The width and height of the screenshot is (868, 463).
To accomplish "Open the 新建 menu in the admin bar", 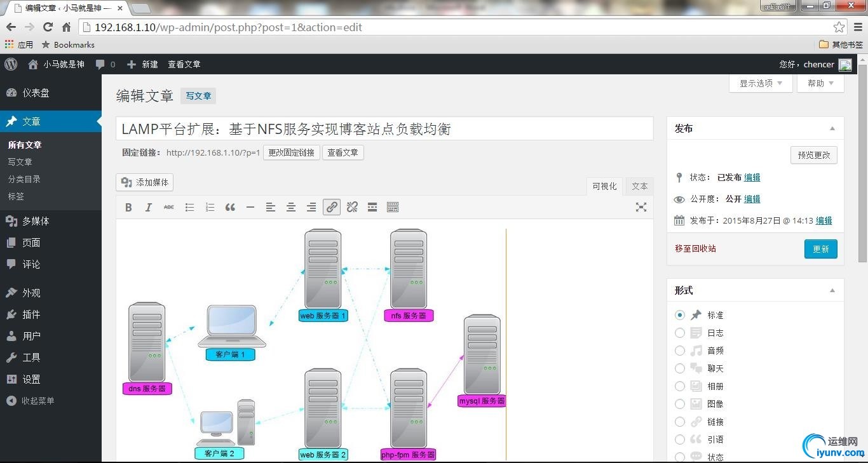I will [142, 64].
